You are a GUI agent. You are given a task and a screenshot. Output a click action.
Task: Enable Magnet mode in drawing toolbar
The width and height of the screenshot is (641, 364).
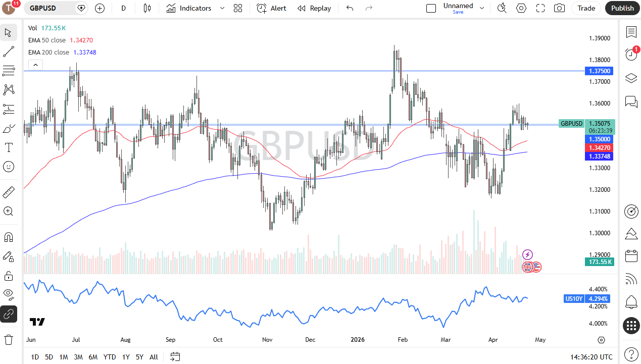(9, 237)
